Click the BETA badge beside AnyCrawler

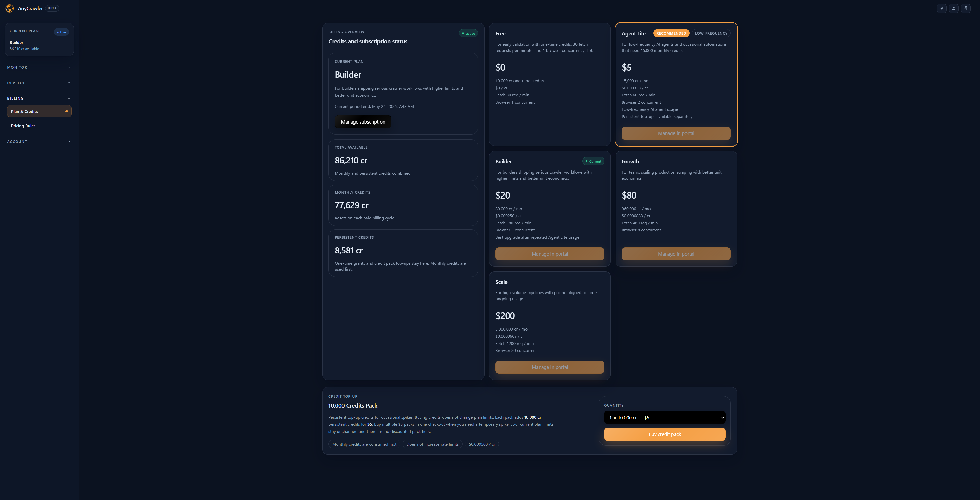click(52, 8)
